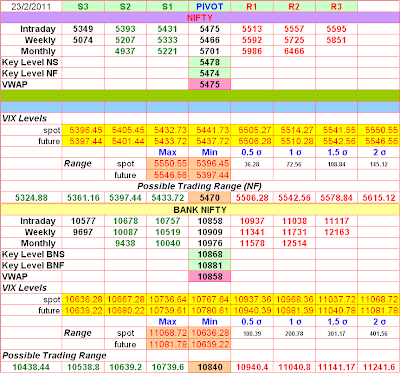Viewport: 400px width, 373px height.
Task: Click Bank Nifty trading range 11241.6
Action: tap(379, 367)
